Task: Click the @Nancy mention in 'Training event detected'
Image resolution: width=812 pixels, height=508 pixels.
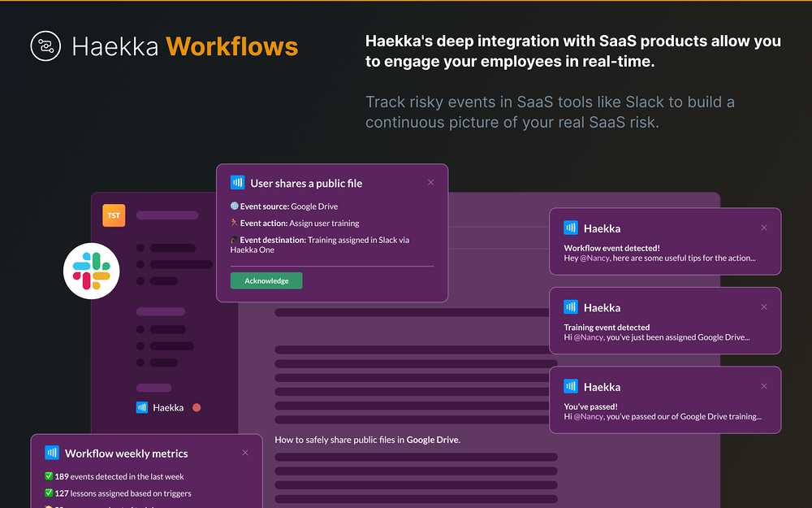Action: tap(588, 337)
